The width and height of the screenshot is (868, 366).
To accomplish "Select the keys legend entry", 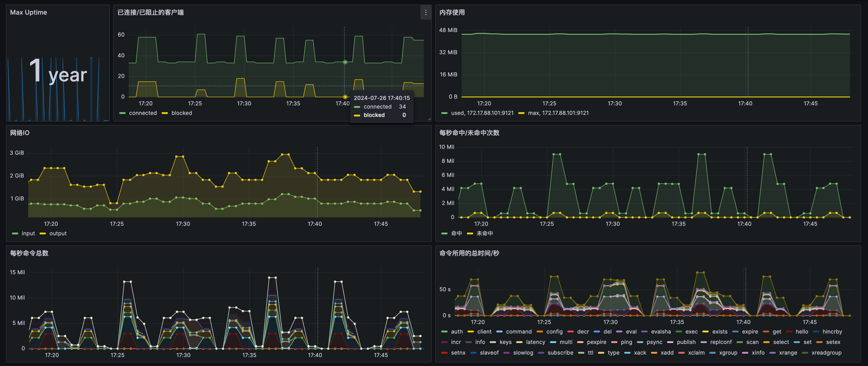I will pyautogui.click(x=506, y=342).
